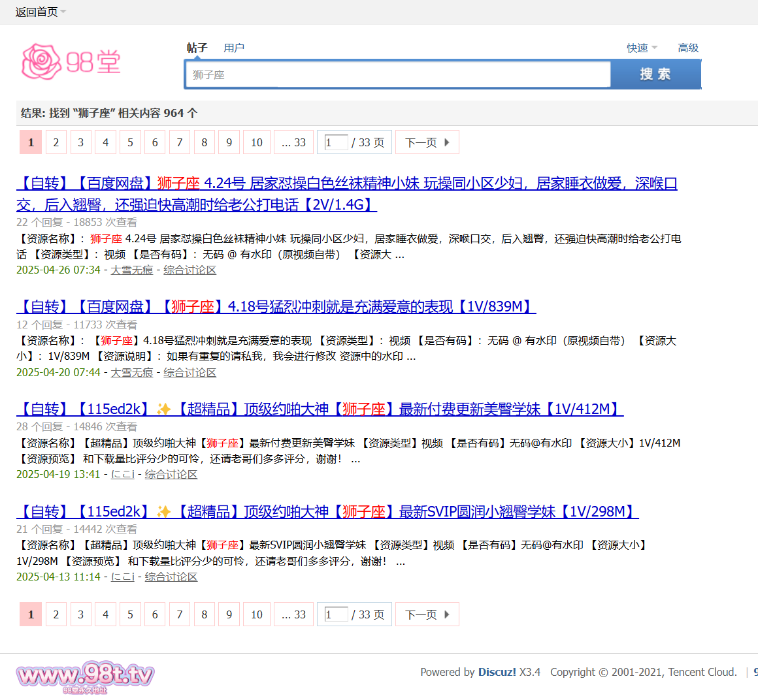This screenshot has height=700, width=758.
Task: Select page 10 in top pagination
Action: pos(257,142)
